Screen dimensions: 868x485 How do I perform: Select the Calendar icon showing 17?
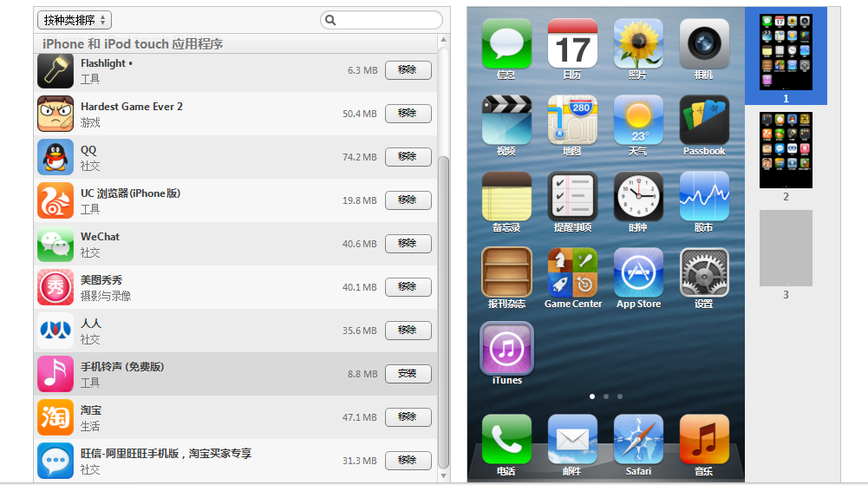tap(572, 43)
